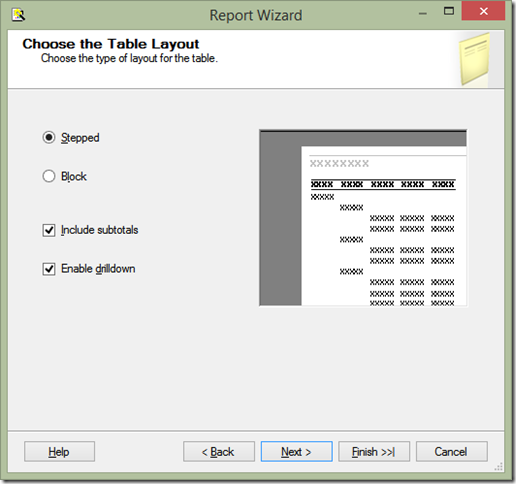Toggle the Include subtotals checkbox
This screenshot has width=516, height=484.
click(49, 230)
